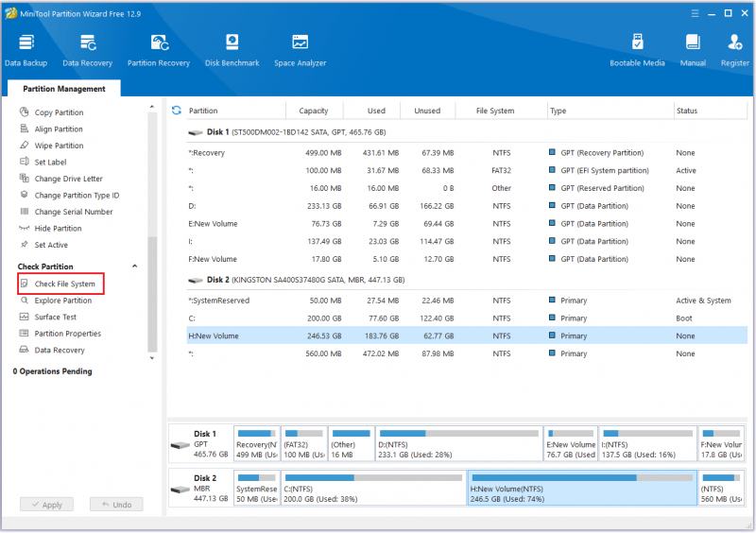Image resolution: width=756 pixels, height=533 pixels.
Task: Click the Disk 2 KINGSTON header row
Action: 467,280
